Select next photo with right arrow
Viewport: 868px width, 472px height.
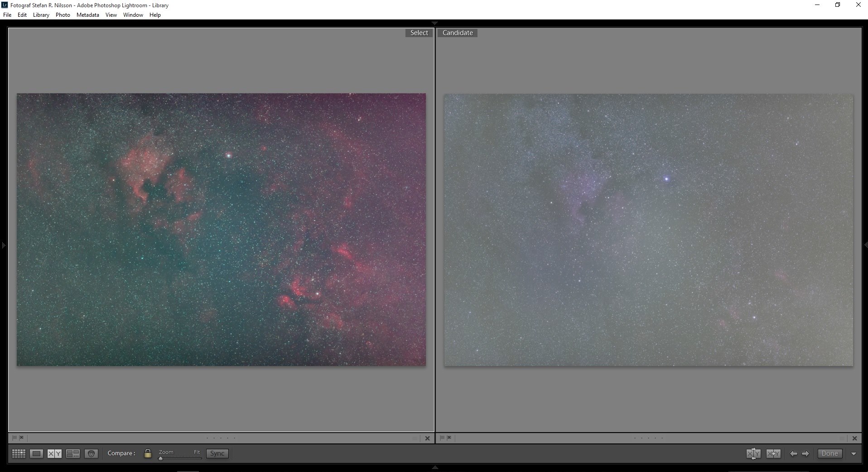(x=805, y=453)
